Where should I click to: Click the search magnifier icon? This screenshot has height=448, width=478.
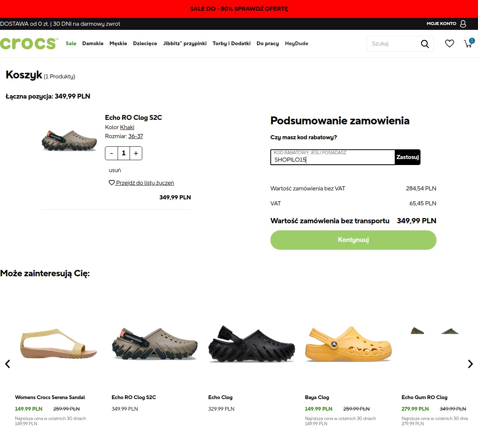pyautogui.click(x=425, y=44)
